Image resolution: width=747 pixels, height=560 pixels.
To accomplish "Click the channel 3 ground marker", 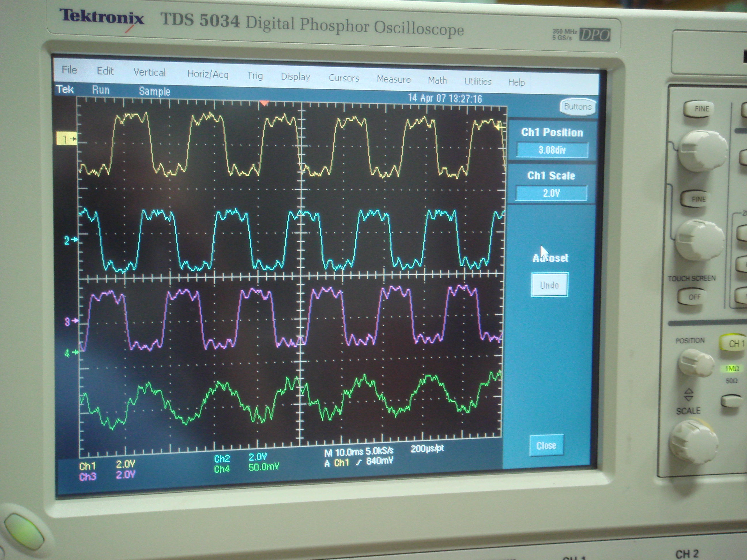I will [x=71, y=321].
